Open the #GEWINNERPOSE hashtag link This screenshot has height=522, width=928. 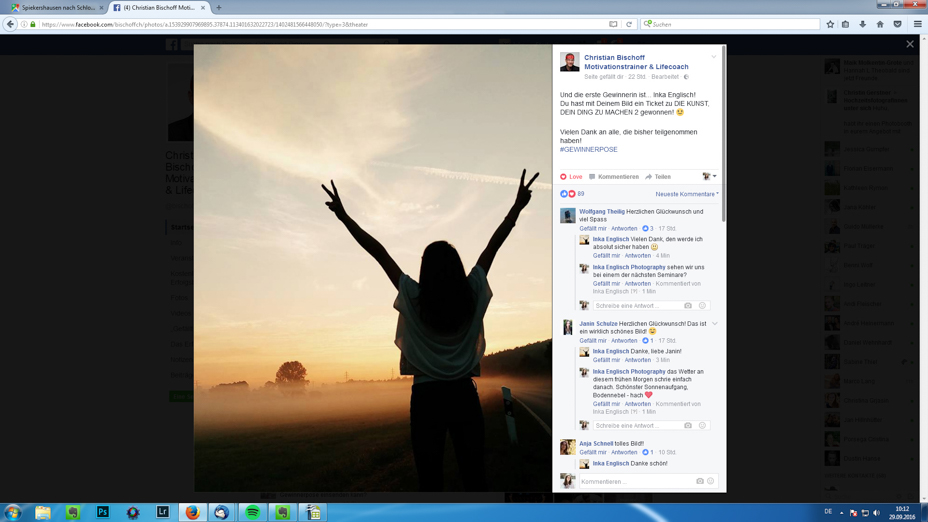(x=589, y=150)
